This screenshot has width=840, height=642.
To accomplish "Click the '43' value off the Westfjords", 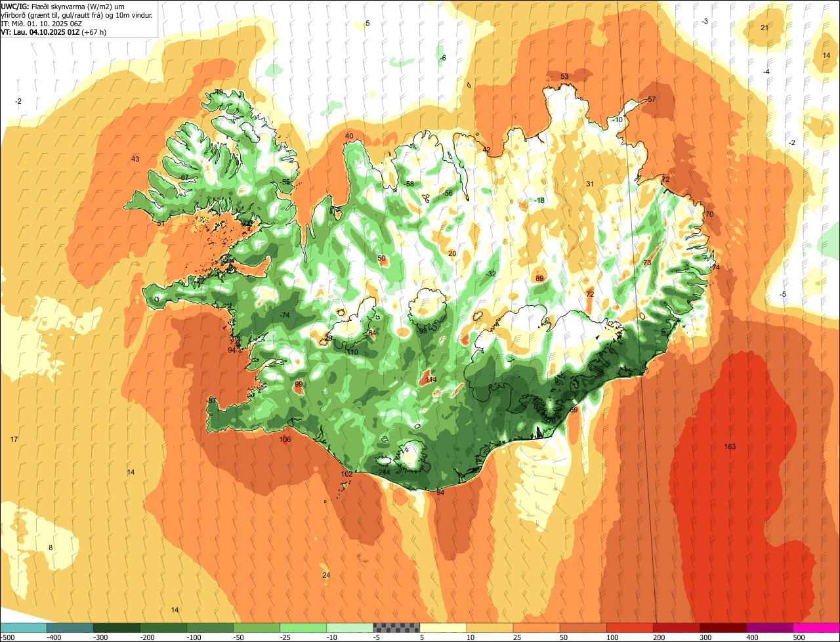I will pos(135,160).
